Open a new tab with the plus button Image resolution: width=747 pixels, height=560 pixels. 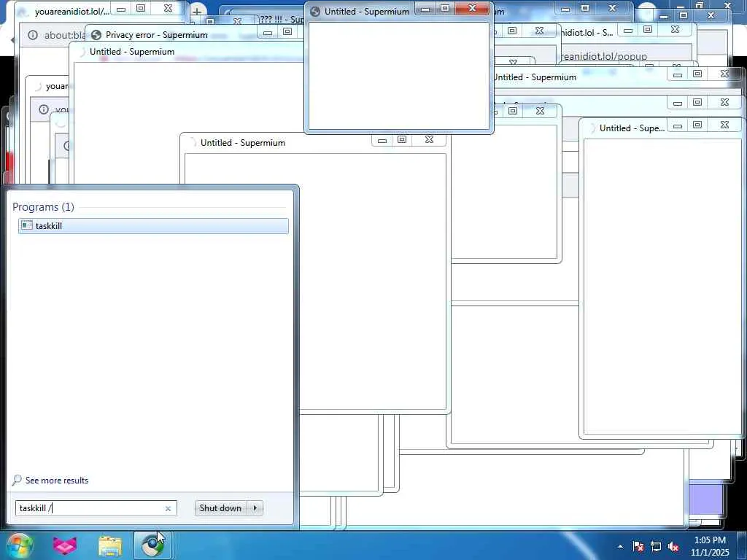[x=197, y=12]
